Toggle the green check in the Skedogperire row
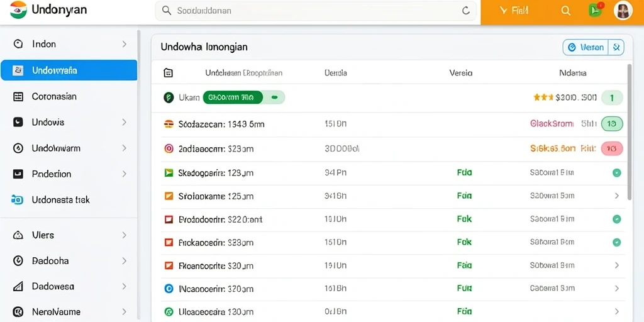Screen dimensions: 644x322 pyautogui.click(x=616, y=173)
